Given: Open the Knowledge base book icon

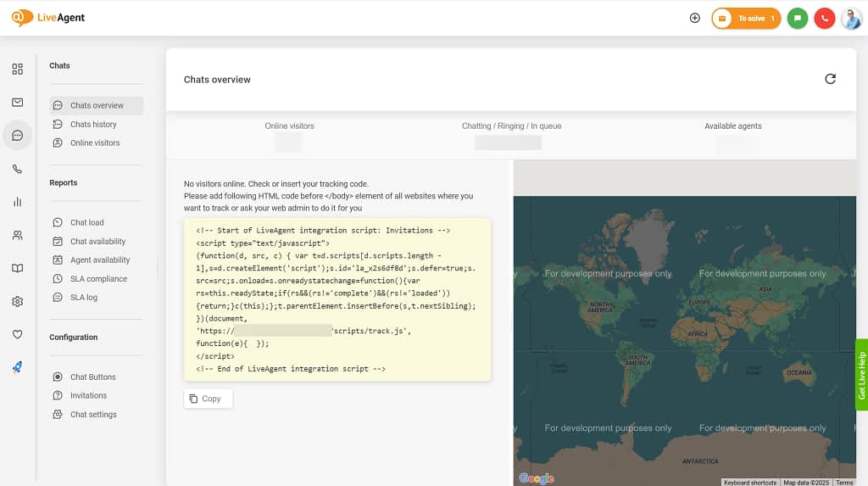Looking at the screenshot, I should [17, 268].
